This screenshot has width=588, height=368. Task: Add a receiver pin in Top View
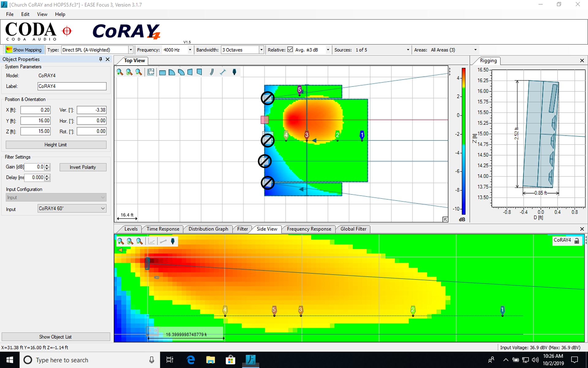point(234,72)
